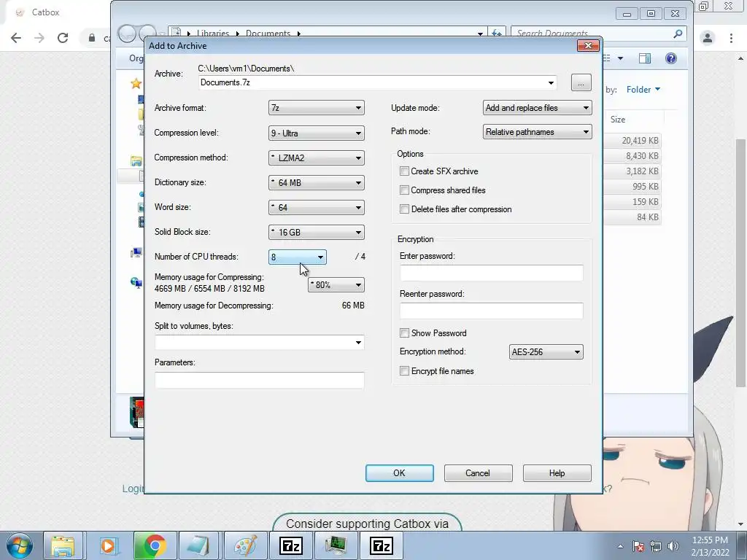This screenshot has height=560, width=747.
Task: Click Reenter password field
Action: tap(491, 311)
